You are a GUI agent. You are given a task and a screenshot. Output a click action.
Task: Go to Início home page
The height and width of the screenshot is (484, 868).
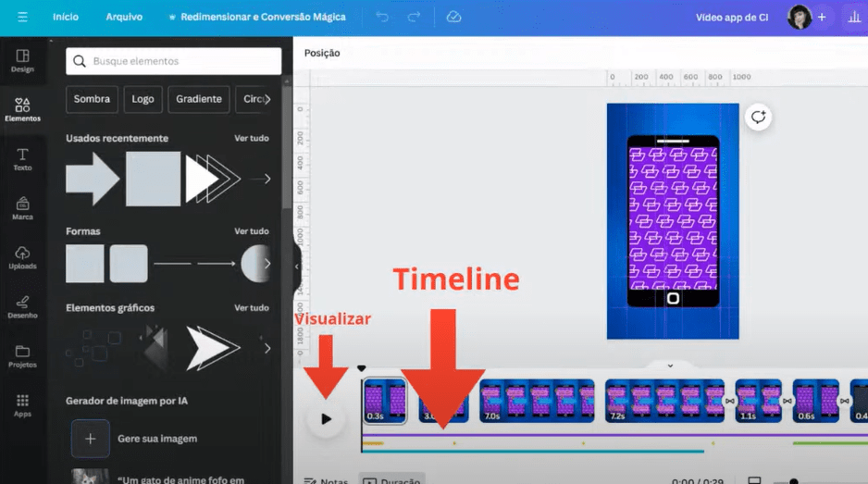(x=66, y=18)
